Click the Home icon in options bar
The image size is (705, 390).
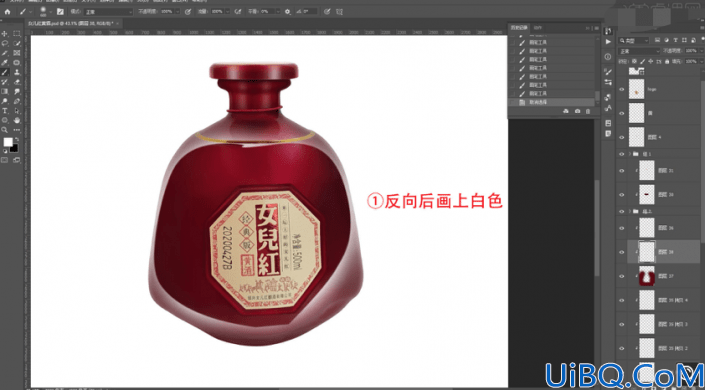pos(7,12)
